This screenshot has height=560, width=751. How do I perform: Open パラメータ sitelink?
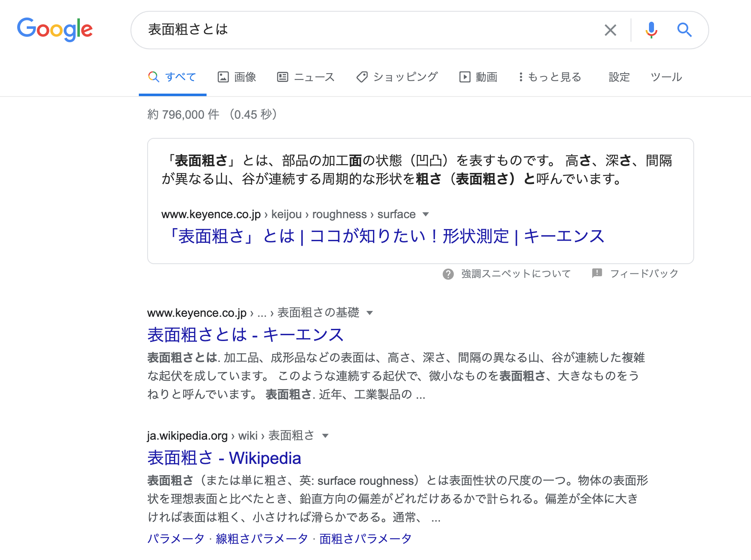[x=176, y=539]
